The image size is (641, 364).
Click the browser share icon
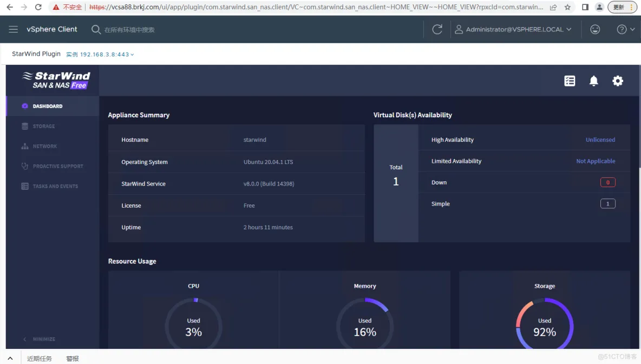553,7
